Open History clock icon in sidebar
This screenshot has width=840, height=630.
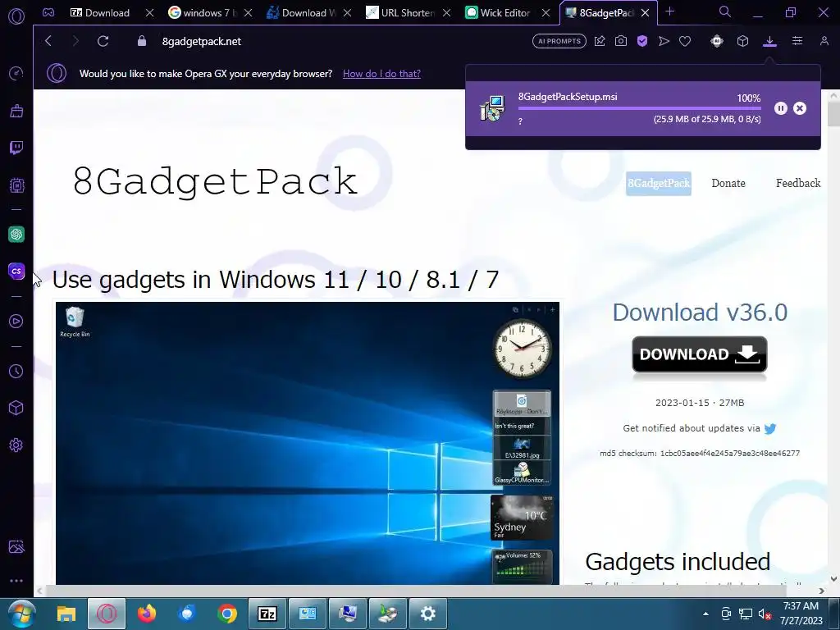pyautogui.click(x=16, y=371)
